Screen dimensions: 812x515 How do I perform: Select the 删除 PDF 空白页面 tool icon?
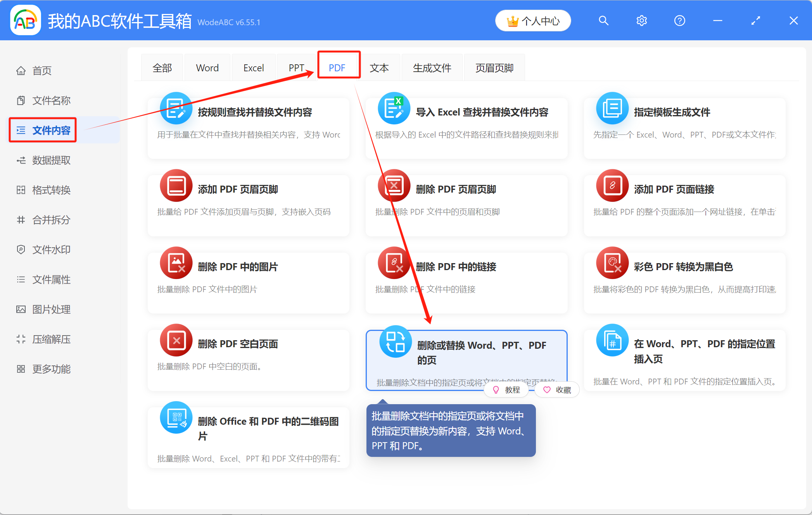[x=176, y=340]
